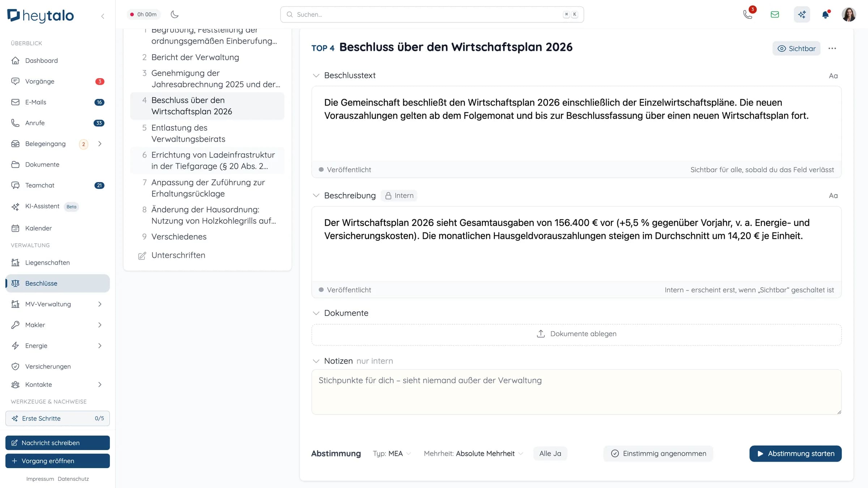Open Vorgänge in the sidebar

pyautogui.click(x=58, y=81)
